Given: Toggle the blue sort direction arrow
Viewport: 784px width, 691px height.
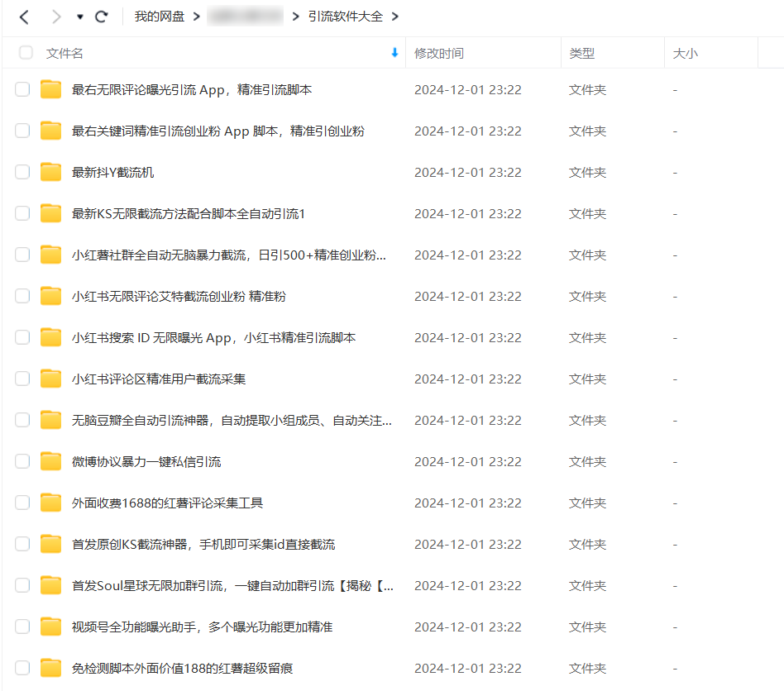Looking at the screenshot, I should click(394, 52).
